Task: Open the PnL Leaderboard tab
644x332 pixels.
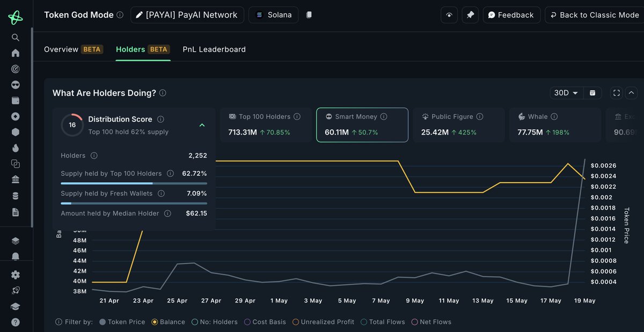Action: [x=214, y=49]
